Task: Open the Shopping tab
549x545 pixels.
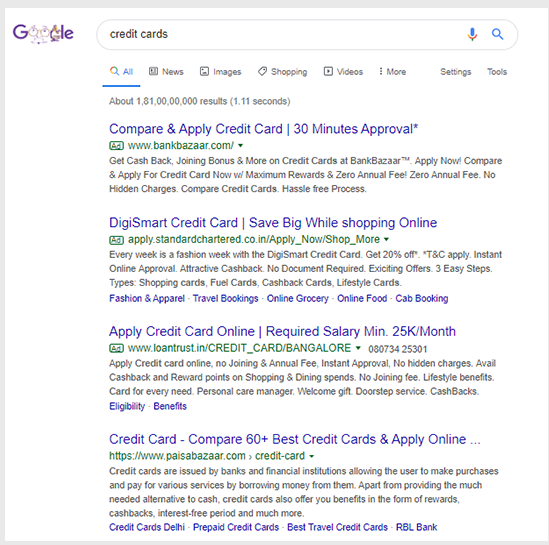Action: pos(283,72)
